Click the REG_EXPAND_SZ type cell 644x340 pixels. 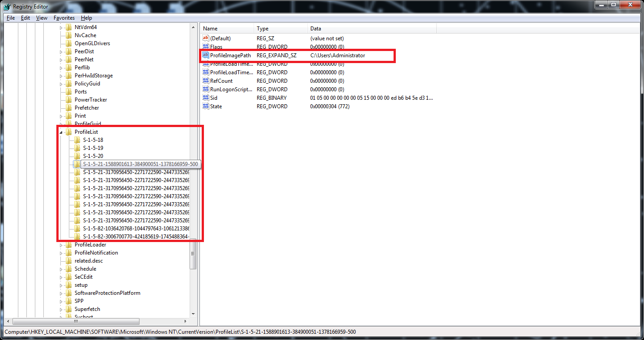tap(276, 55)
